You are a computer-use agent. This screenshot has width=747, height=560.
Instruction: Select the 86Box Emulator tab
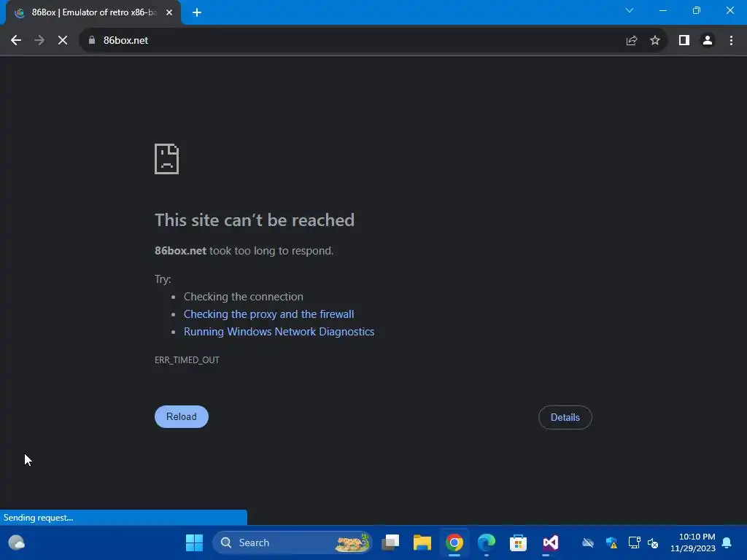click(x=93, y=12)
